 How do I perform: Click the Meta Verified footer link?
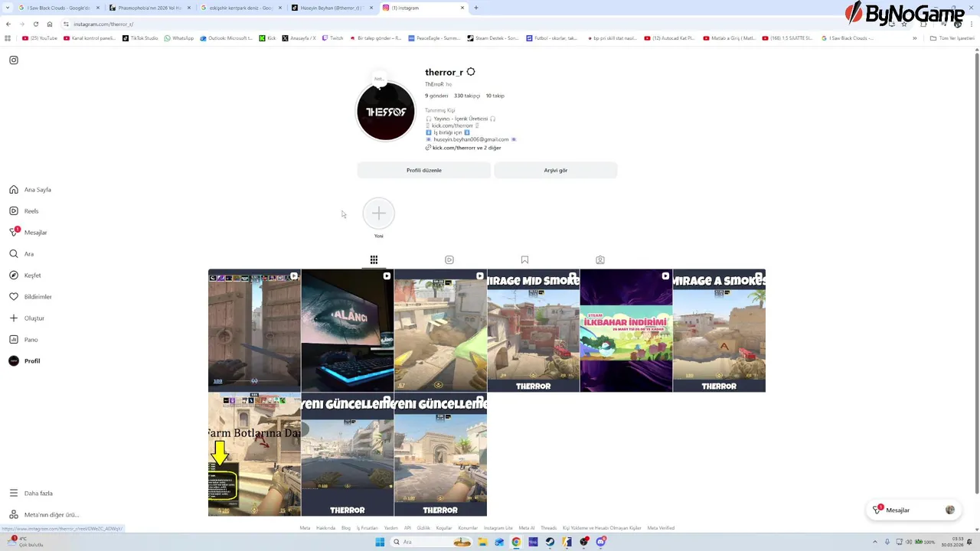coord(661,528)
